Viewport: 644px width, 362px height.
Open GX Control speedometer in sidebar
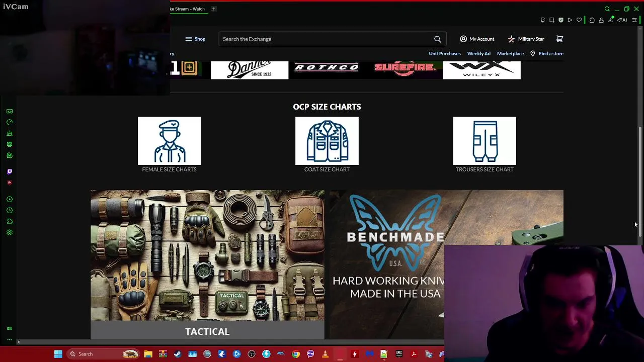(x=10, y=122)
